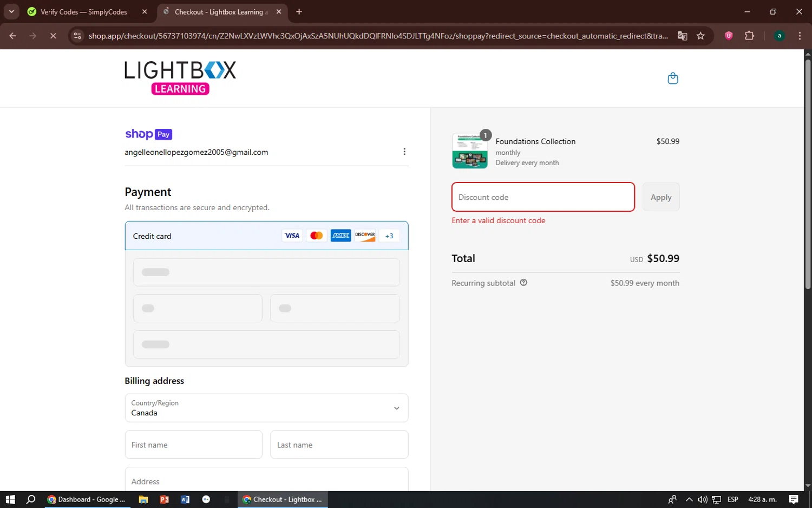Apply the discount code
This screenshot has width=812, height=508.
(661, 197)
